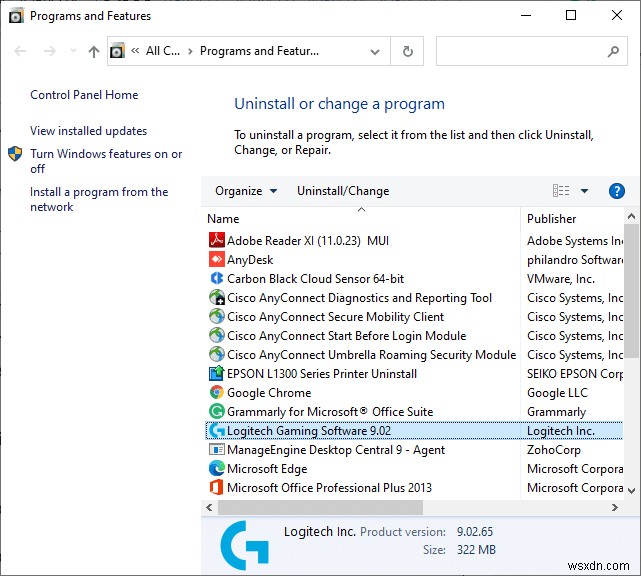
Task: Select Microsoft Office Professional Plus 2013
Action: (x=329, y=487)
